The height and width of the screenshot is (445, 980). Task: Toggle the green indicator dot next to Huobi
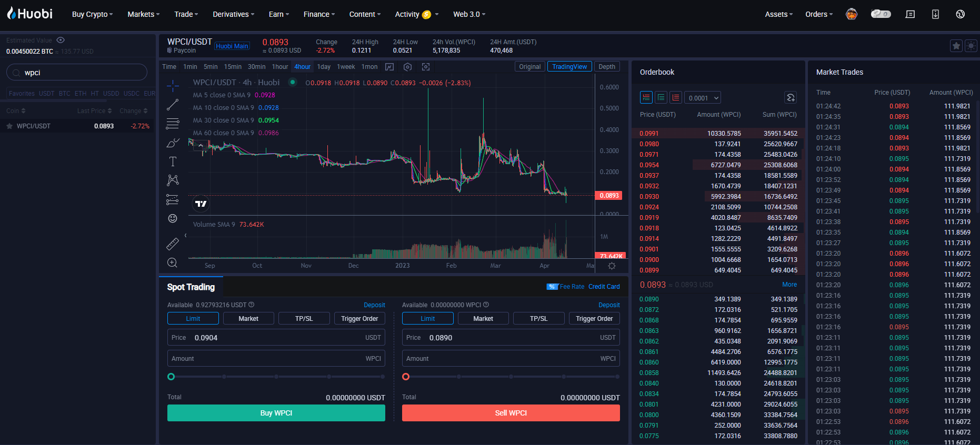pyautogui.click(x=293, y=82)
